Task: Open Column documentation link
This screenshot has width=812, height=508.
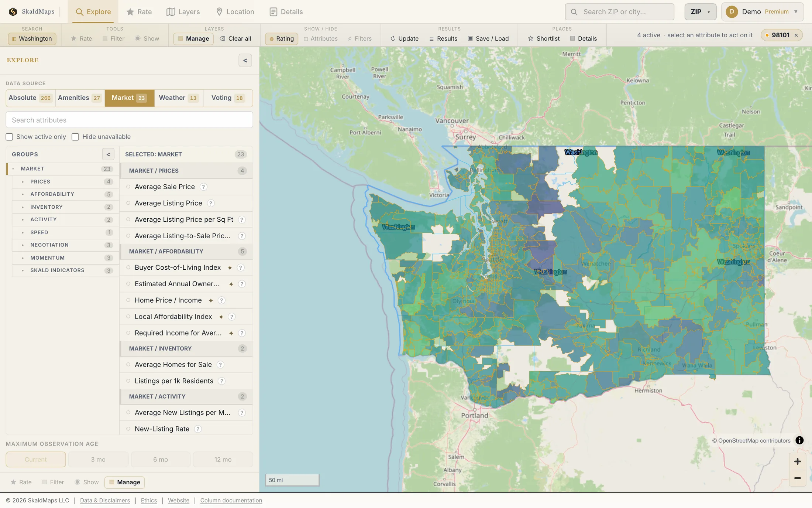Action: pyautogui.click(x=231, y=500)
